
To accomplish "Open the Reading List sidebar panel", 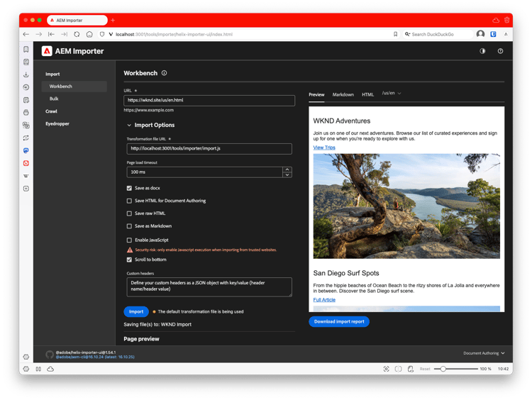I will tap(26, 62).
